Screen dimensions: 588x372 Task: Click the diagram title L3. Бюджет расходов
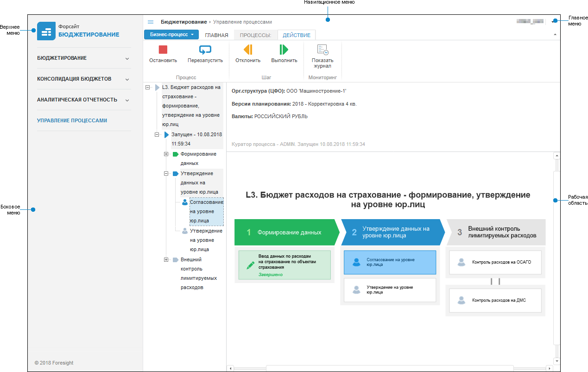388,200
